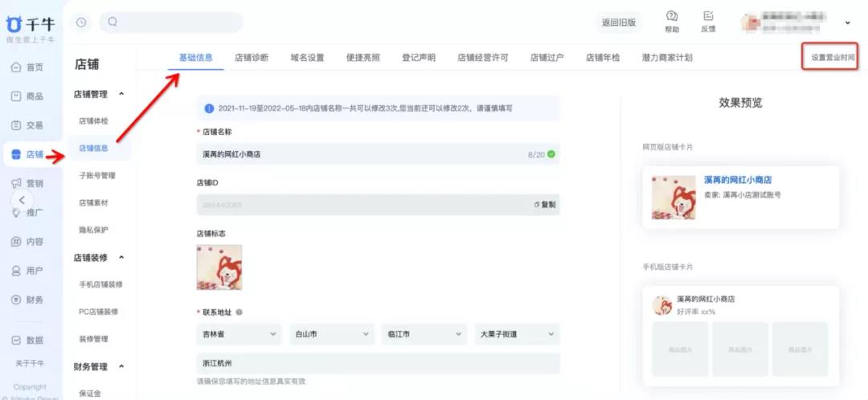Collapse the 店铺装修 group

[x=122, y=257]
